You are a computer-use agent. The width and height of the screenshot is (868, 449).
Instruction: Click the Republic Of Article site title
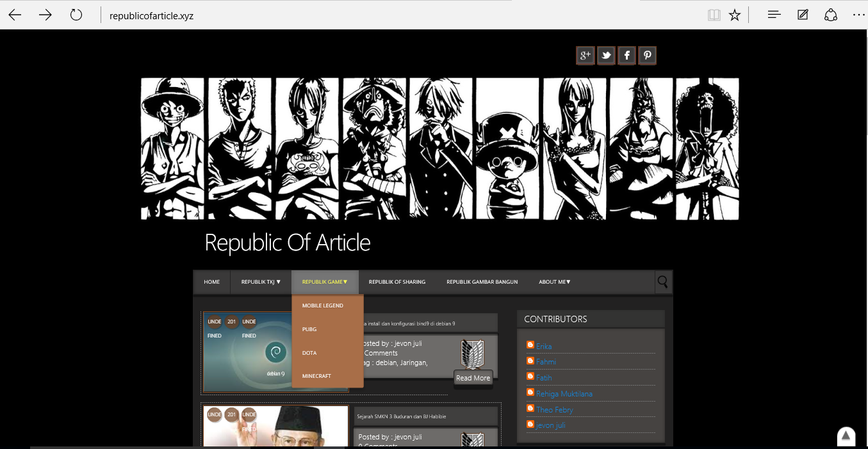click(x=288, y=243)
